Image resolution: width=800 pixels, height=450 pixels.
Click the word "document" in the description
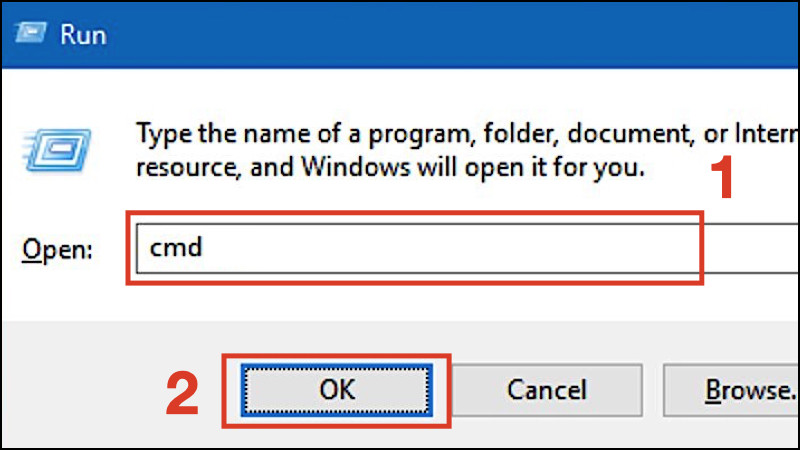631,134
